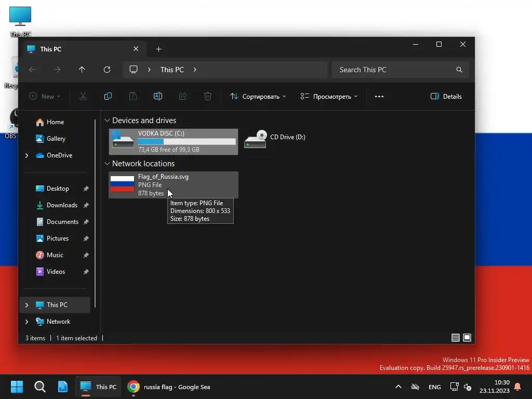Click ENG language indicator
Screen dimensions: 532x399
[435, 387]
